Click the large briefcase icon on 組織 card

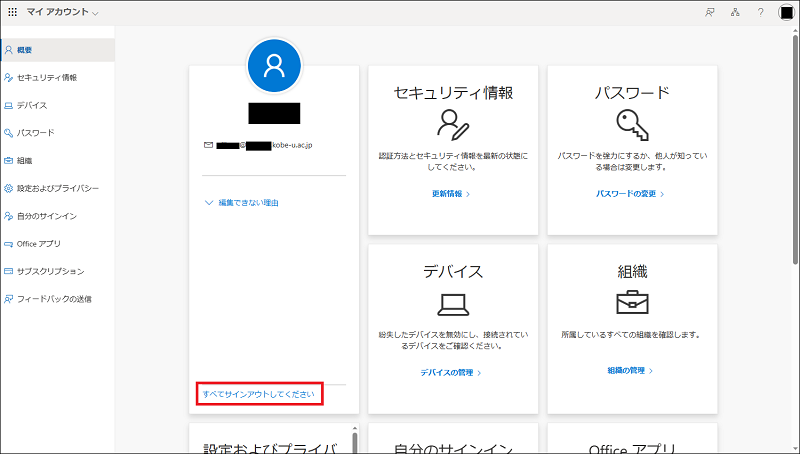pos(633,302)
